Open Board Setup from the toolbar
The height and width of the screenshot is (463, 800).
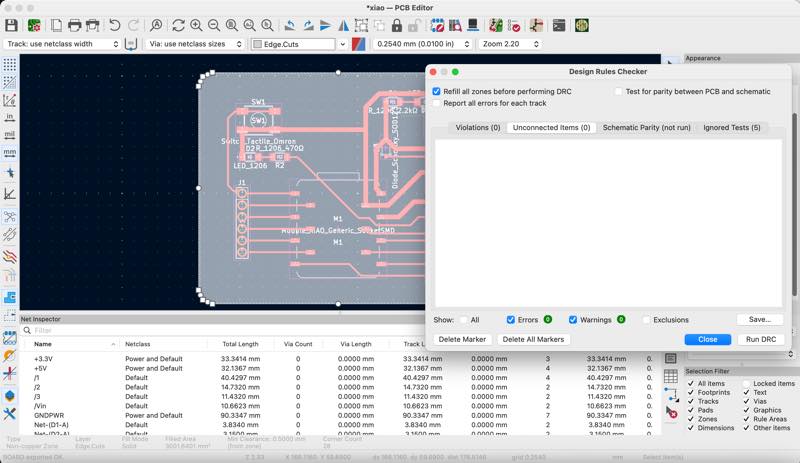34,25
